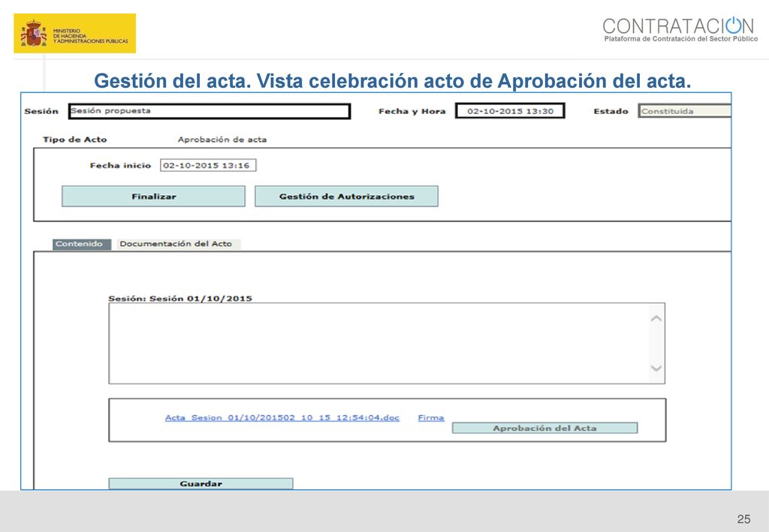
Task: Click the Estado field showing Constituida
Action: 684,111
